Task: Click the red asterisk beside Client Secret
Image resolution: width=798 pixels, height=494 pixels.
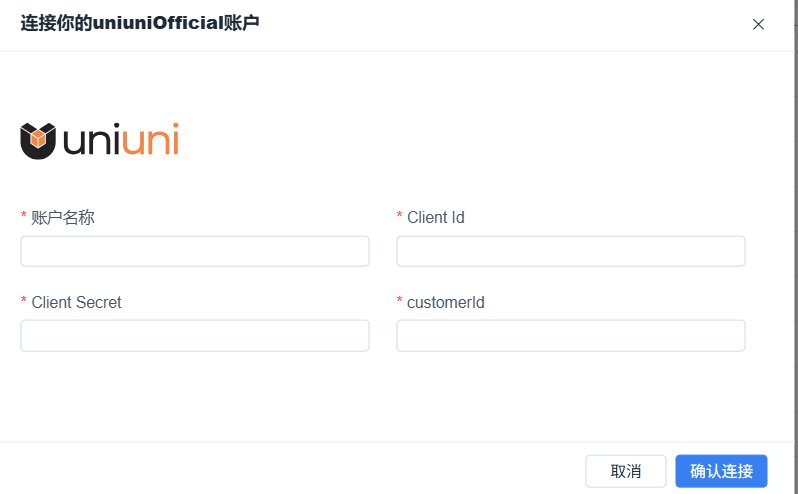Action: tap(23, 300)
